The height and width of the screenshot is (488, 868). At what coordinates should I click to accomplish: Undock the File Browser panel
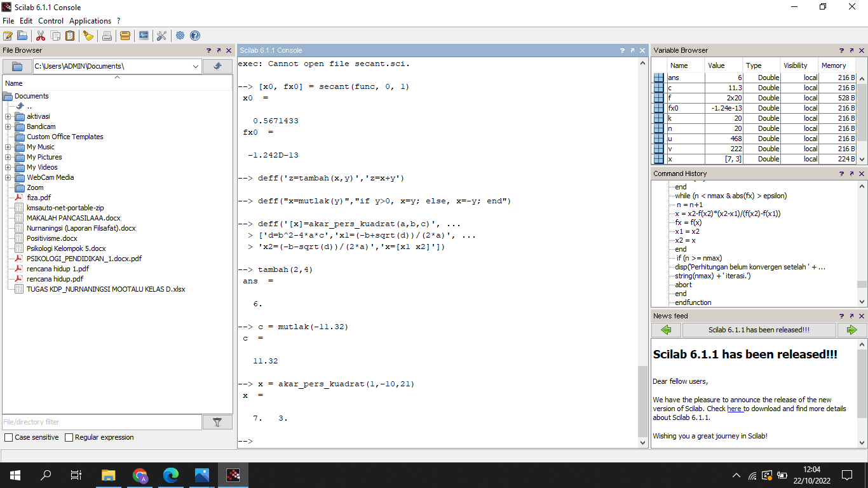219,50
